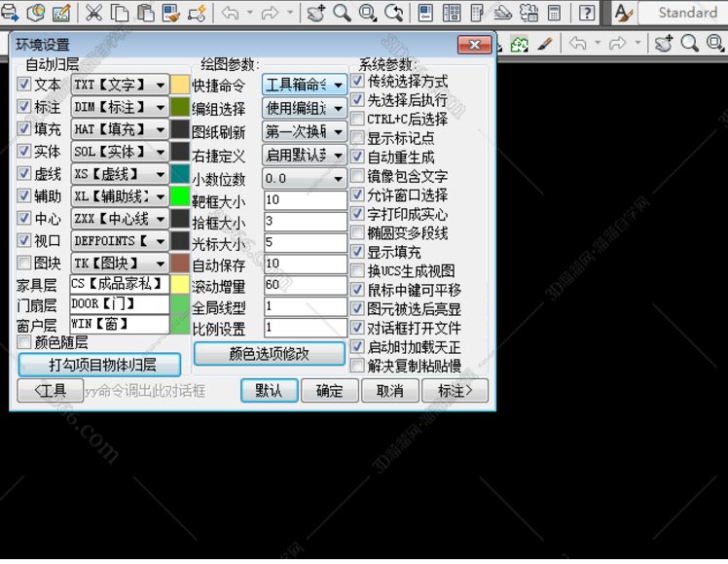The width and height of the screenshot is (728, 564).
Task: Click the Help question mark icon
Action: (x=587, y=13)
